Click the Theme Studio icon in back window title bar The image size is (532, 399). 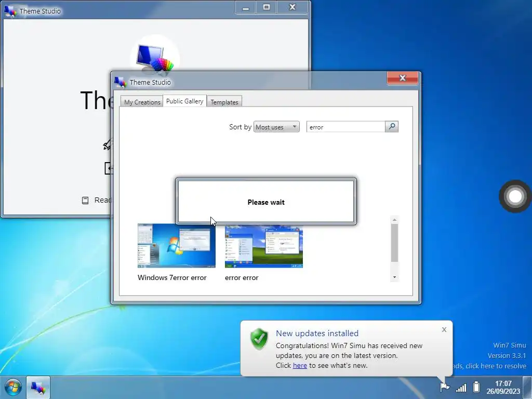point(10,11)
